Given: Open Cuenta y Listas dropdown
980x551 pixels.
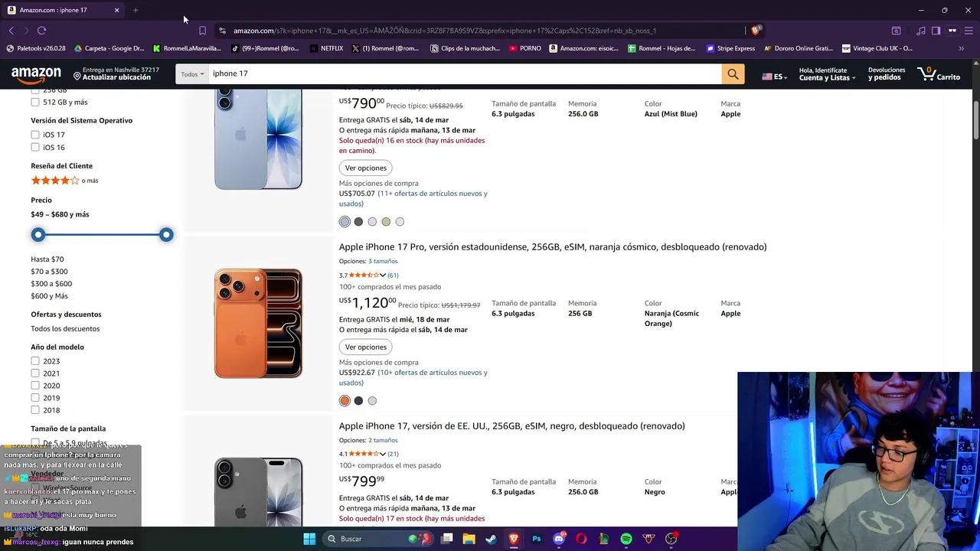Looking at the screenshot, I should (x=828, y=74).
